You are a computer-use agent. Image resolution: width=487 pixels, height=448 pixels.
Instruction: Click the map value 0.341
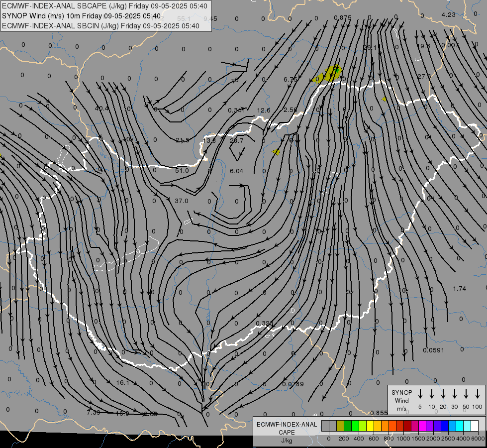[237, 111]
